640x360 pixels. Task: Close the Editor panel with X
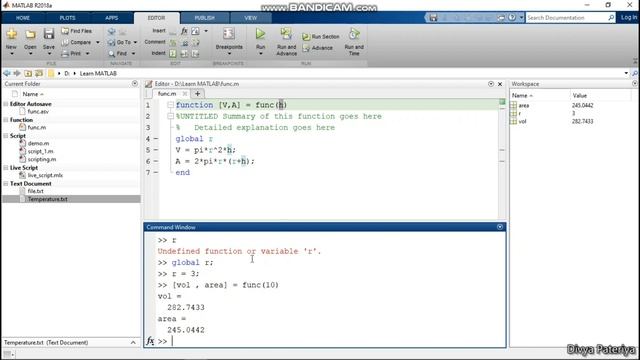click(500, 84)
